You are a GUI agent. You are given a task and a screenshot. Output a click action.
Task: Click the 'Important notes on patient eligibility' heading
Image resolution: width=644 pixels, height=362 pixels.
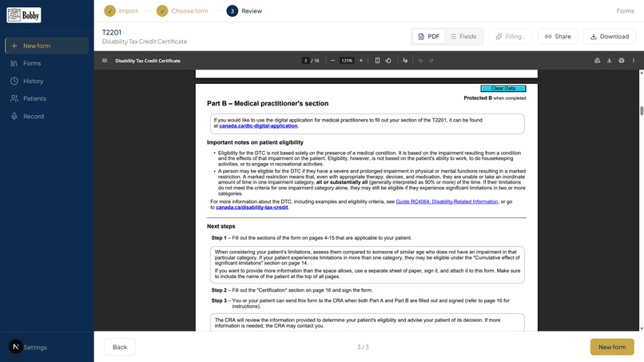point(255,142)
